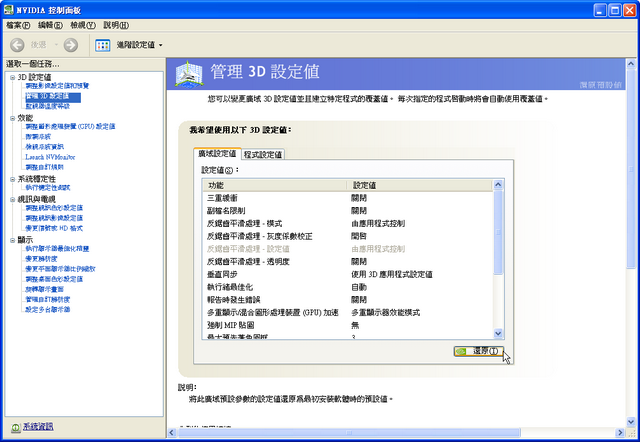Open the 系統資訊 link
Image resolution: width=640 pixels, height=442 pixels.
point(38,427)
